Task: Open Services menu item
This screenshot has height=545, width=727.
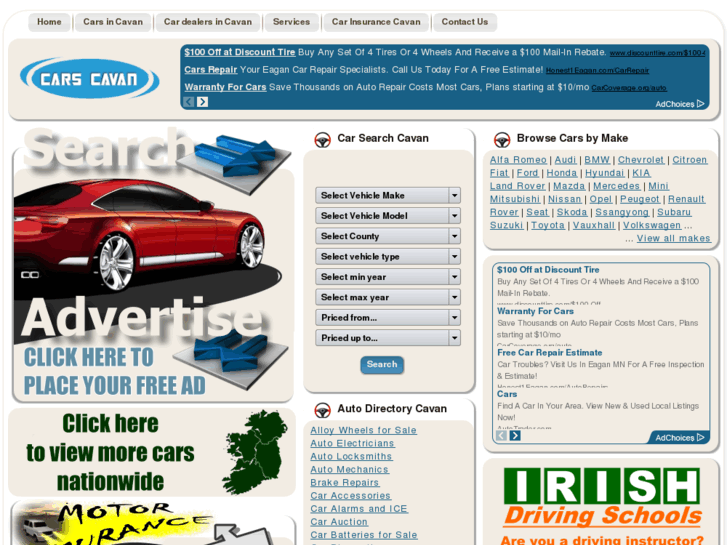Action: pos(292,22)
